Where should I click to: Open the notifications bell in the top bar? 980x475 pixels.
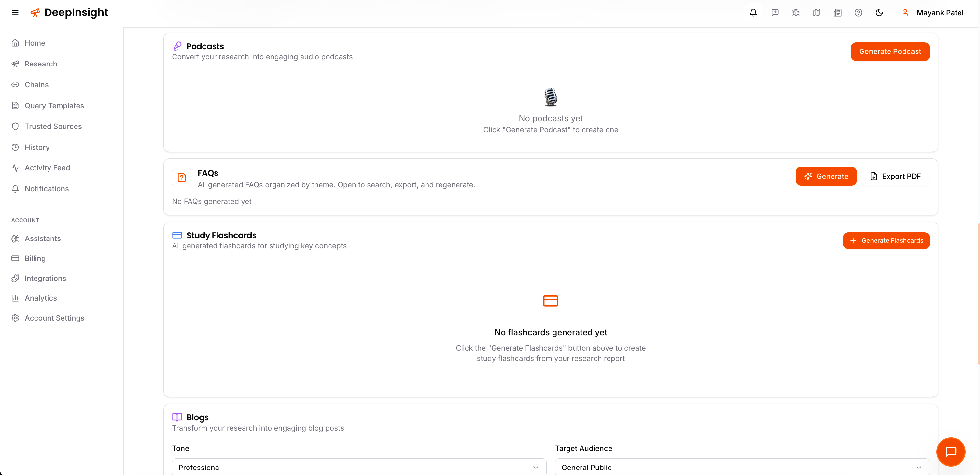coord(753,13)
